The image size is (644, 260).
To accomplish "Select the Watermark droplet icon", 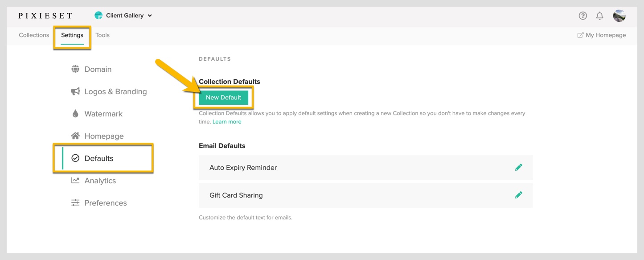I will click(x=75, y=114).
